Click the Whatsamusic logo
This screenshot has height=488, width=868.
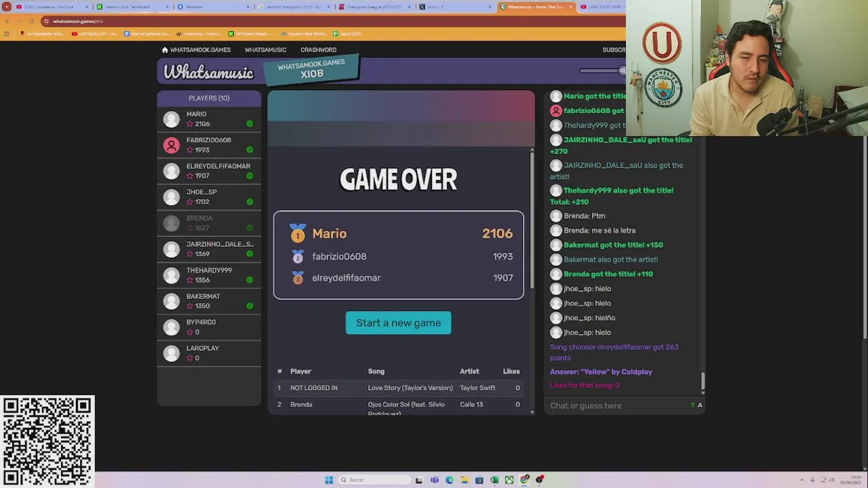point(208,72)
